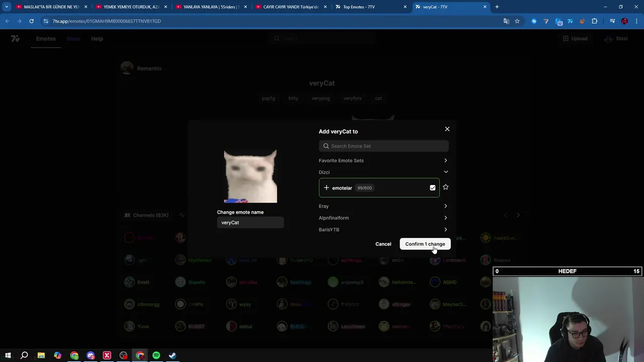The height and width of the screenshot is (362, 644).
Task: Expand the BarisYTB emote sets
Action: [x=383, y=229]
